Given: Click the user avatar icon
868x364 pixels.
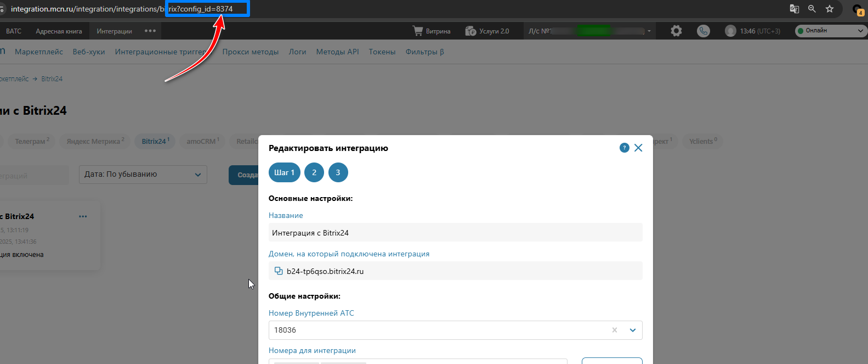Looking at the screenshot, I should pos(730,31).
